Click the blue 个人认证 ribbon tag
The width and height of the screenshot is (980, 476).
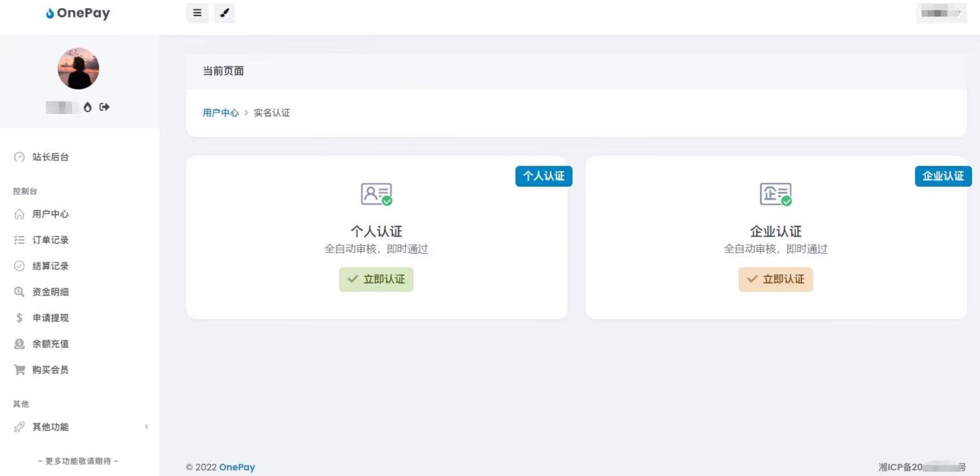(544, 176)
